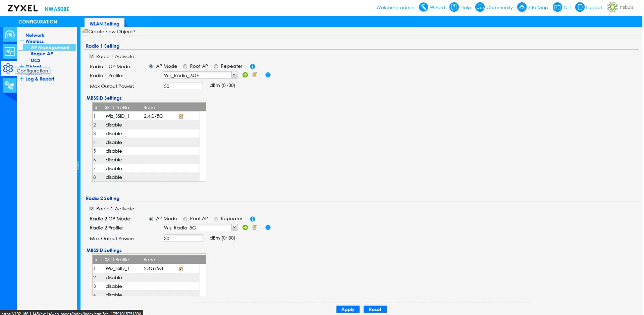Launch the Wizard from top bar
644x315 pixels.
(424, 7)
